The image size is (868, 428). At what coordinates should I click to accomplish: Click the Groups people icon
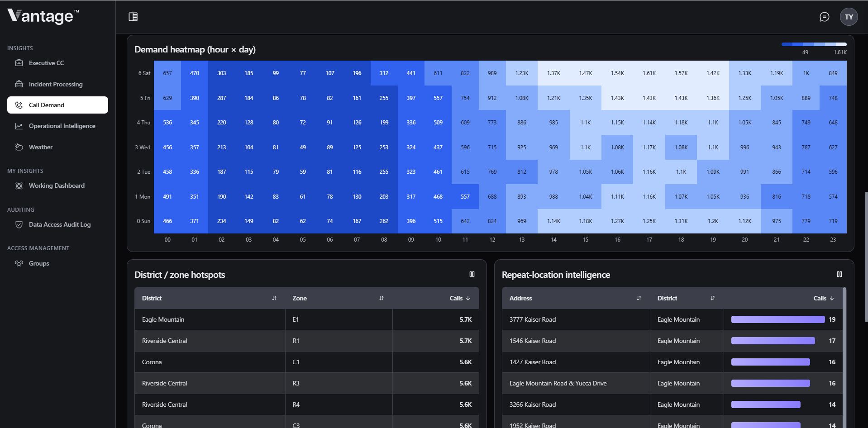click(19, 263)
